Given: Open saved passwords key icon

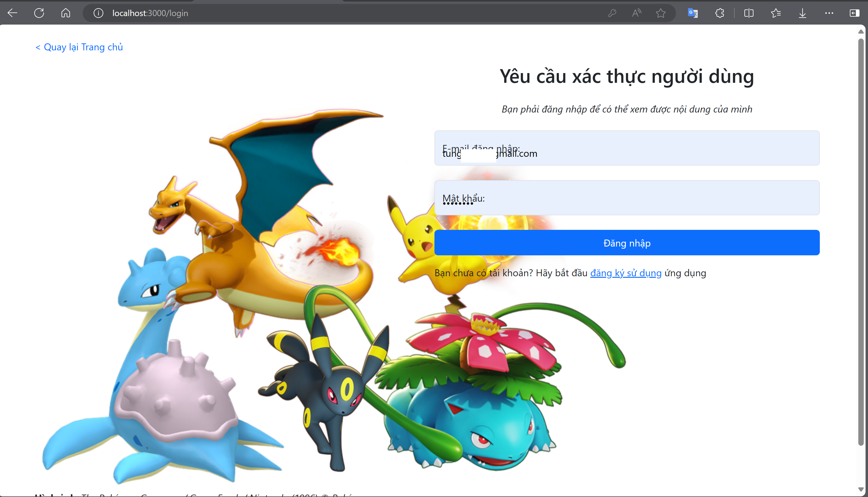Looking at the screenshot, I should coord(612,13).
